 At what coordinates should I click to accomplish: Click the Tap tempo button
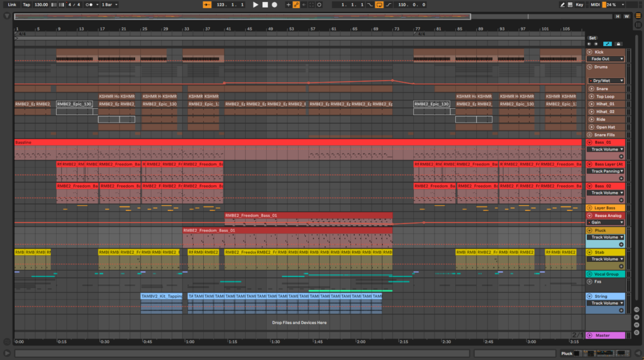point(26,4)
